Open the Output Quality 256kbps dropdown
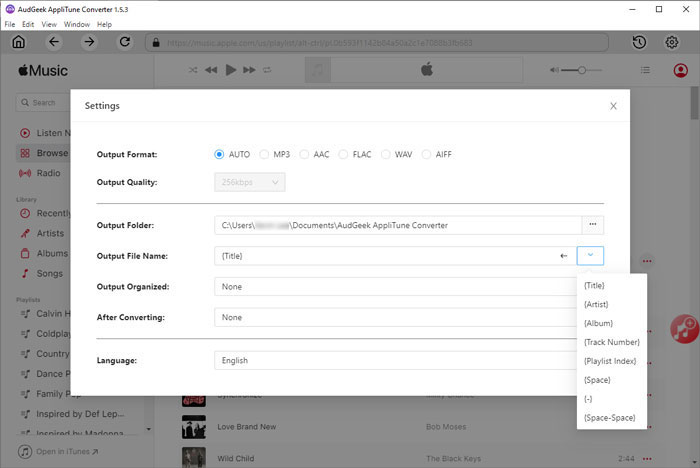 tap(250, 182)
